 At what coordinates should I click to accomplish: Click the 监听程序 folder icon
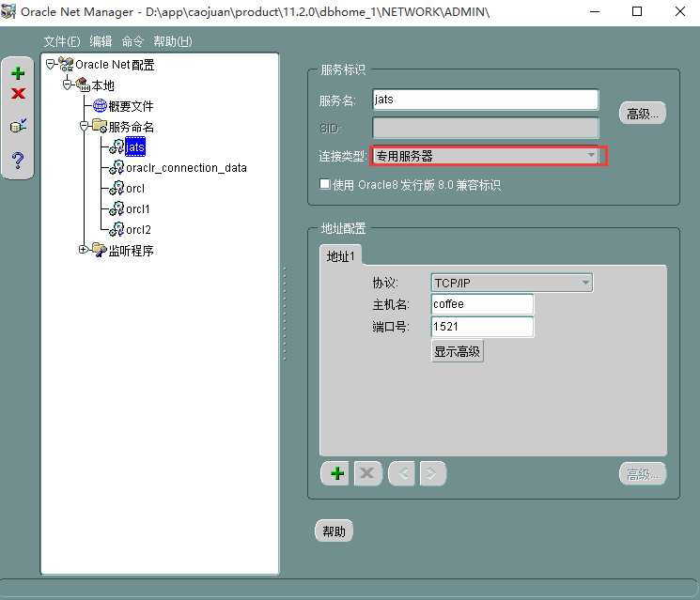tap(100, 250)
